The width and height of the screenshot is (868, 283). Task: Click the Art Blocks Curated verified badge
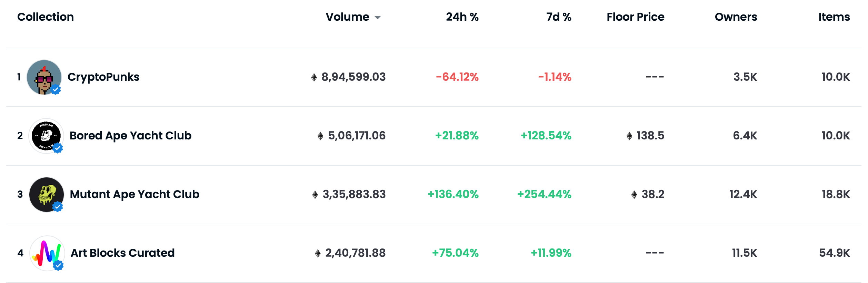tap(58, 265)
